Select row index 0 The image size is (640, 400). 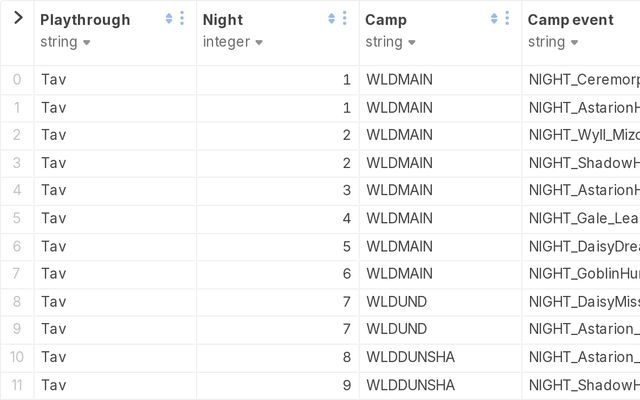click(17, 80)
